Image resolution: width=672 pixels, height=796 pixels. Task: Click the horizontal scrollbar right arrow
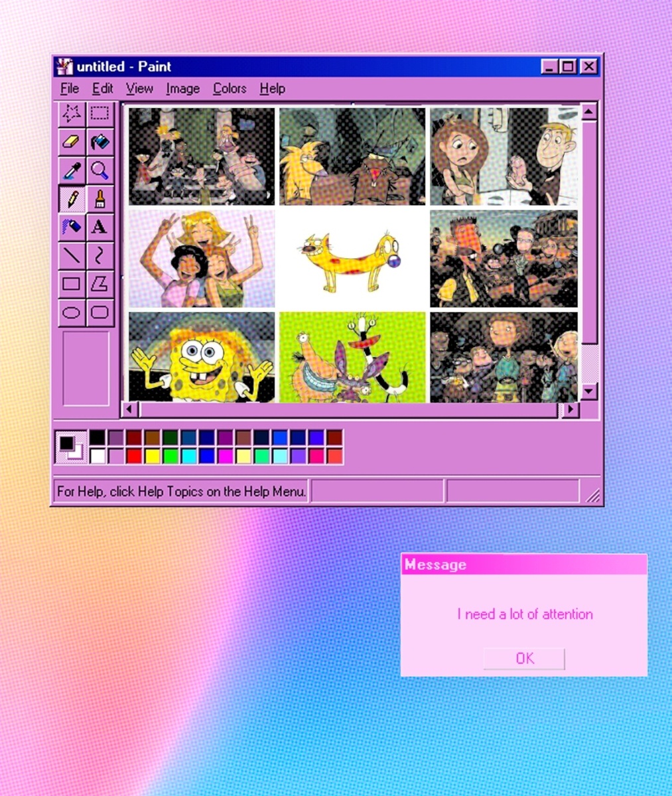(x=570, y=409)
